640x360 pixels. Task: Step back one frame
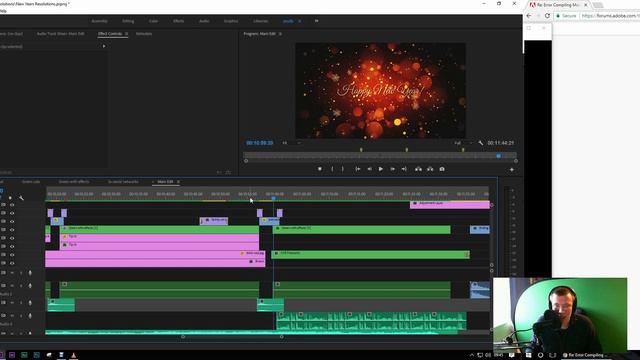coord(369,169)
